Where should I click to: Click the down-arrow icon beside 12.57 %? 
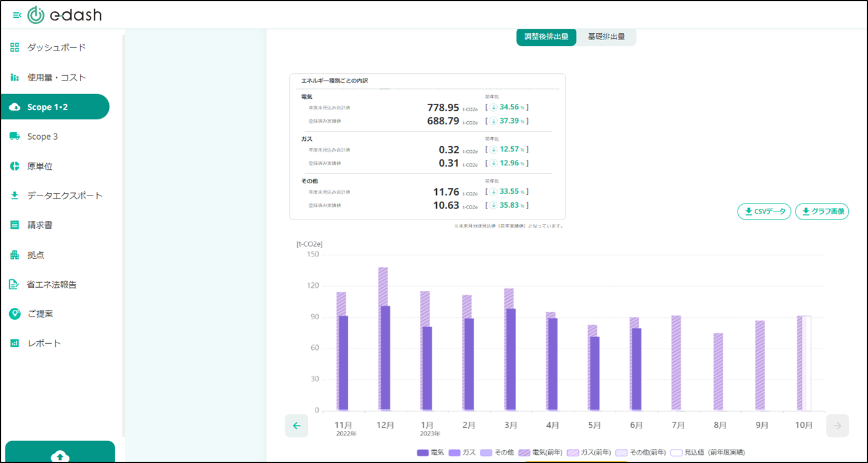pyautogui.click(x=493, y=149)
